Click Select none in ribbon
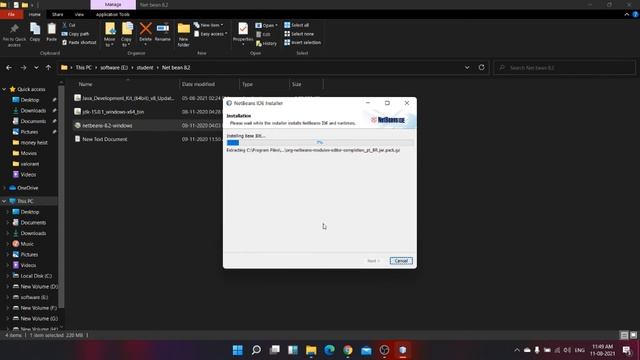This screenshot has width=640, height=360. (299, 34)
